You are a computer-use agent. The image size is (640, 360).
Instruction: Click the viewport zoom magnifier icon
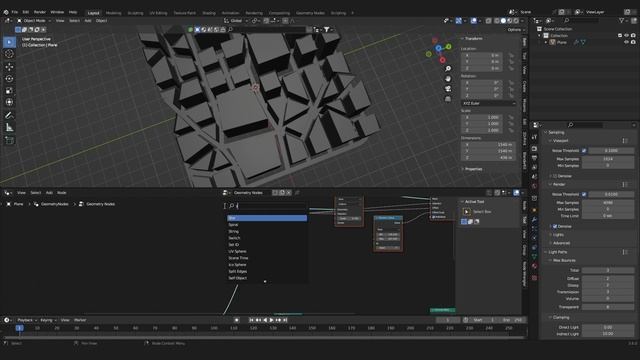coord(448,69)
